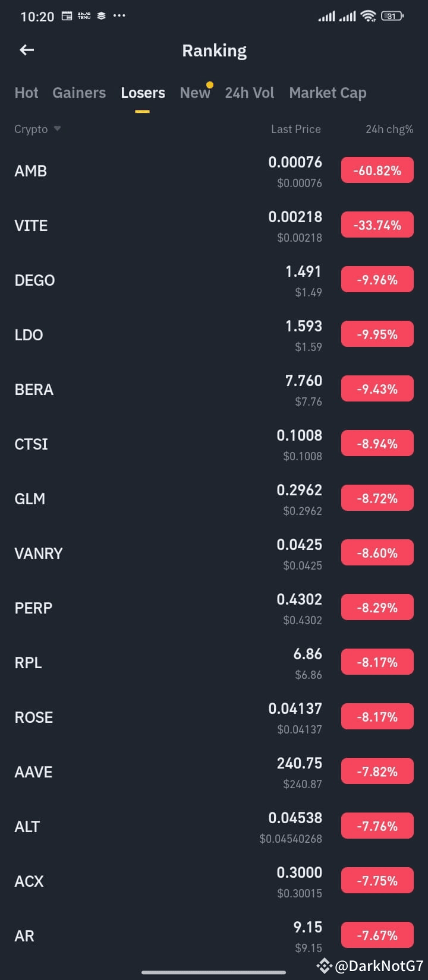Toggle the VITE -33.74% change badge
This screenshot has height=980, width=428.
click(x=377, y=225)
